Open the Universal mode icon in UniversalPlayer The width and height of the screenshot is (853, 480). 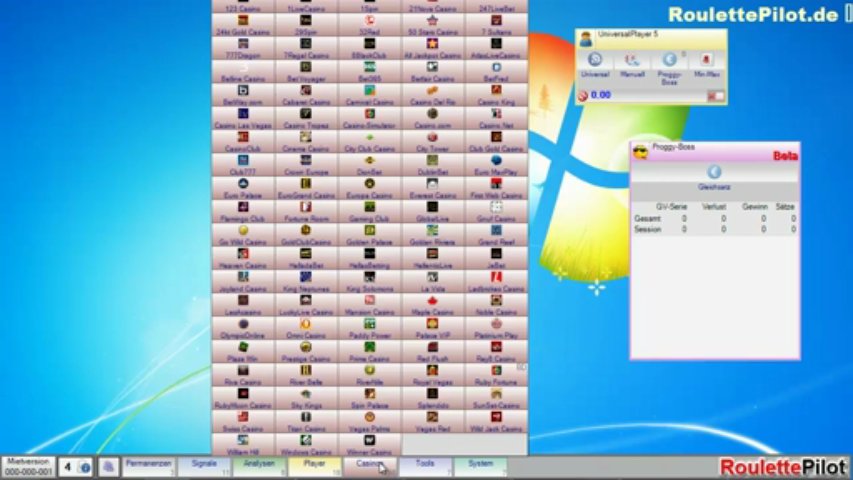pyautogui.click(x=595, y=65)
